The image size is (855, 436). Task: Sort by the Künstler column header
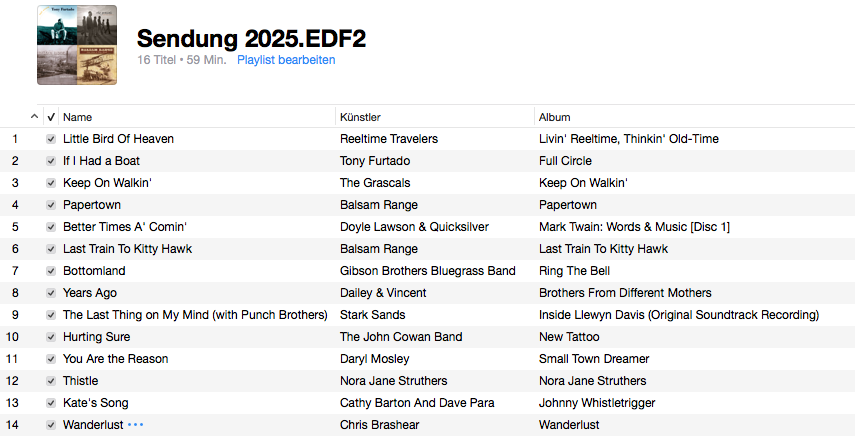click(x=360, y=117)
